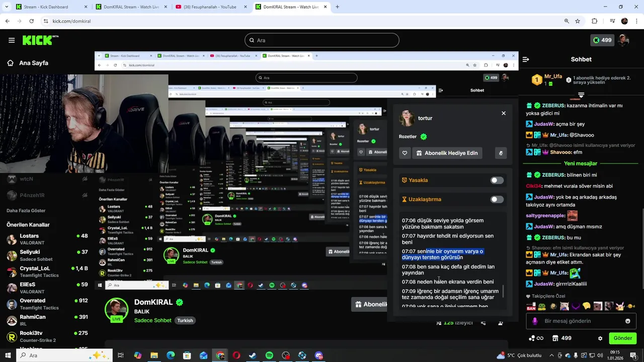Open Rooki3tv channel in sidebar
The width and height of the screenshot is (644, 362).
[47, 336]
